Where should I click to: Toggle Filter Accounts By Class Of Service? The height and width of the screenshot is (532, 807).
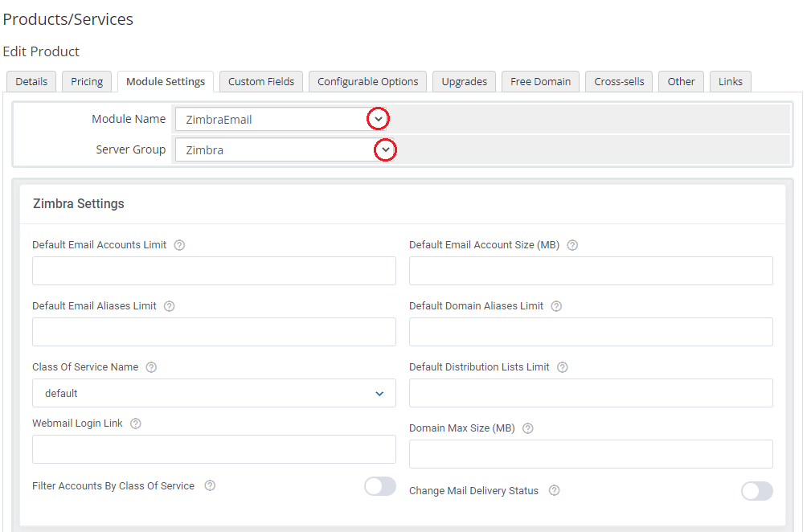point(380,486)
